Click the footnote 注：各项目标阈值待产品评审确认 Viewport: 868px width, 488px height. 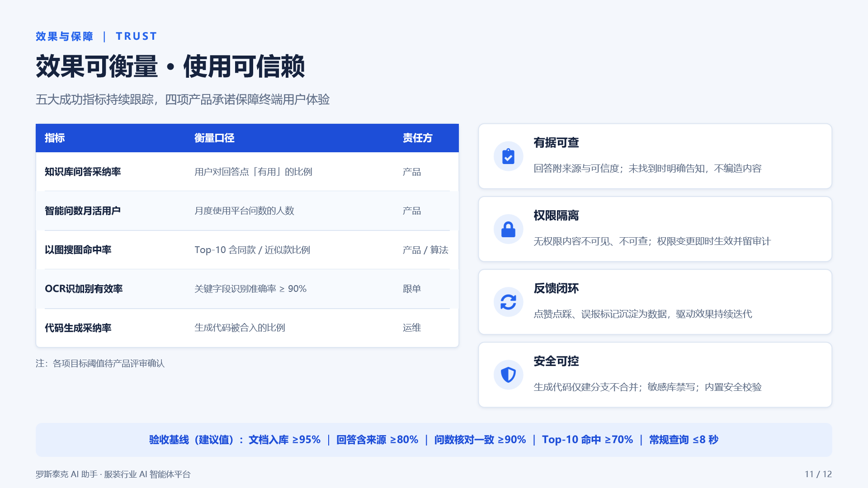(x=100, y=363)
